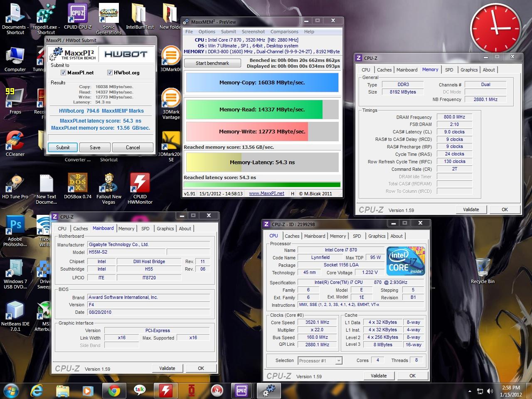Open Windows Media Player on the taskbar
Viewport: 532px width, 399px height.
pyautogui.click(x=88, y=391)
